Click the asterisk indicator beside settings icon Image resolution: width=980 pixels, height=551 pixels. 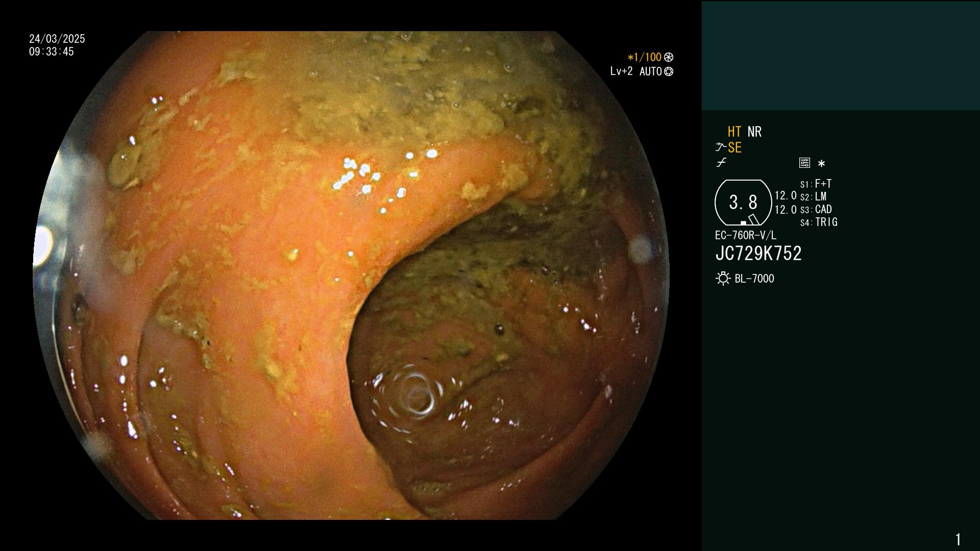point(821,163)
